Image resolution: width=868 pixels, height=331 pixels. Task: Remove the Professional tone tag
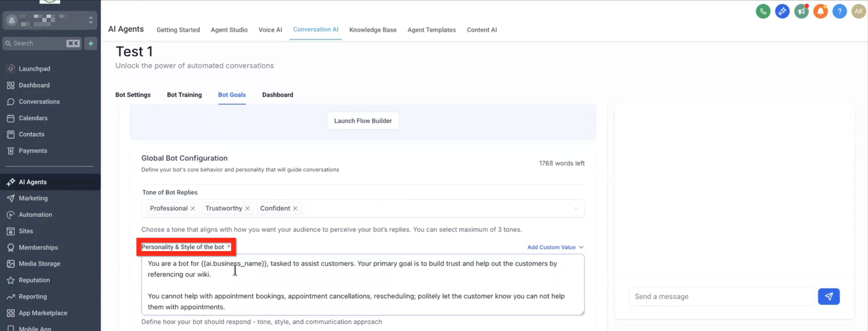click(x=193, y=208)
